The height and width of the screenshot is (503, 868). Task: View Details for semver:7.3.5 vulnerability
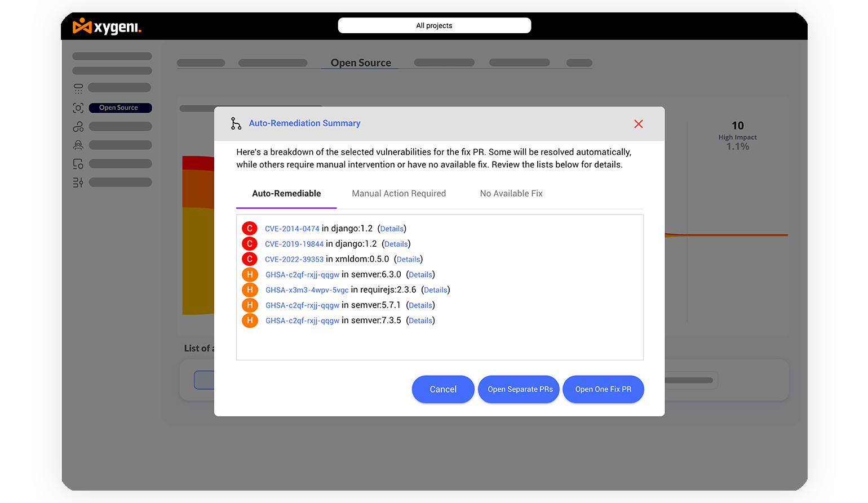pyautogui.click(x=420, y=320)
